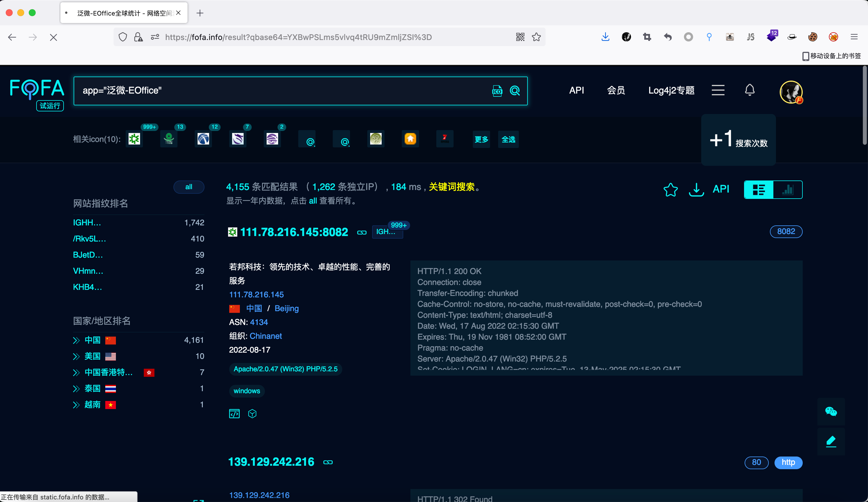868x502 pixels.
Task: Select the red-black related icon before 更多
Action: (x=445, y=139)
